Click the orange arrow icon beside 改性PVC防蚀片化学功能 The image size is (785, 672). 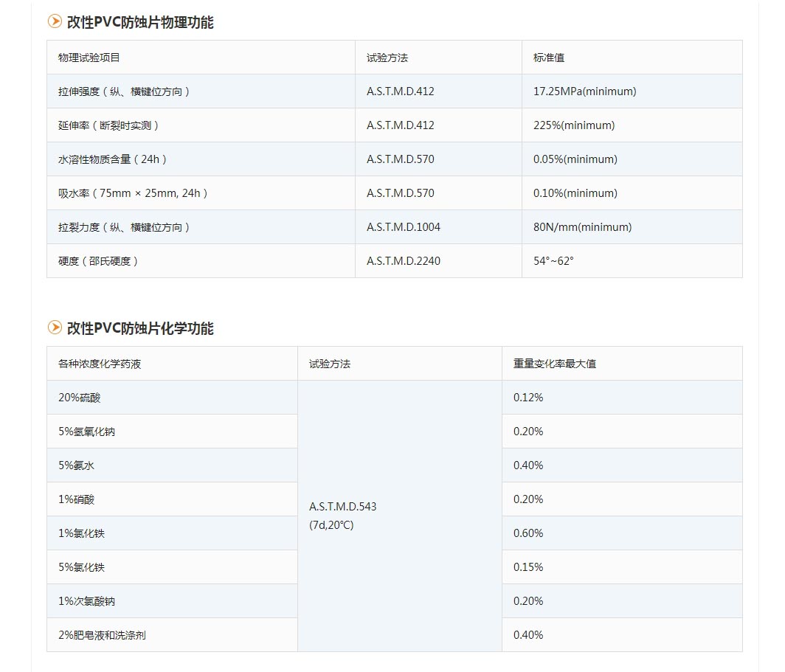pos(55,328)
